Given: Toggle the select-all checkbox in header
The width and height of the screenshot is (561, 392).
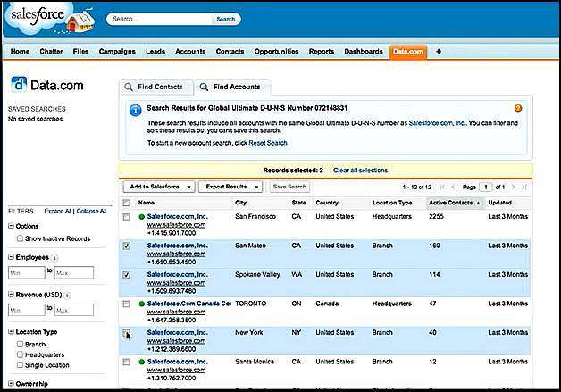Looking at the screenshot, I should (126, 203).
